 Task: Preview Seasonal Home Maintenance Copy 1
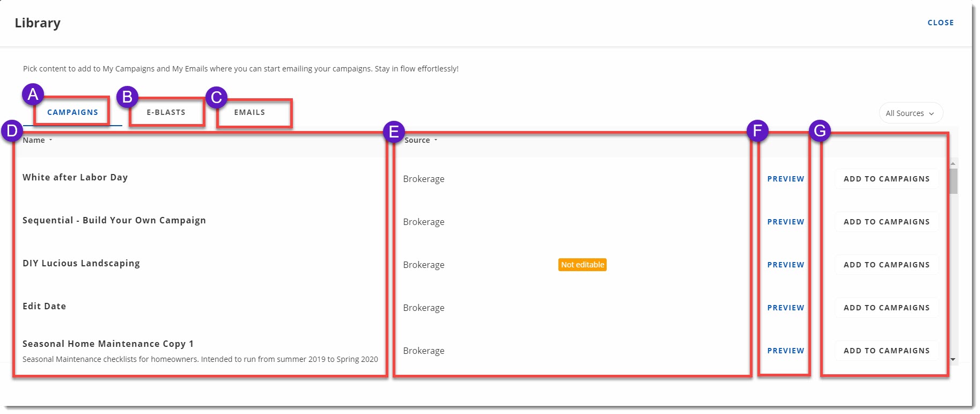(x=785, y=351)
